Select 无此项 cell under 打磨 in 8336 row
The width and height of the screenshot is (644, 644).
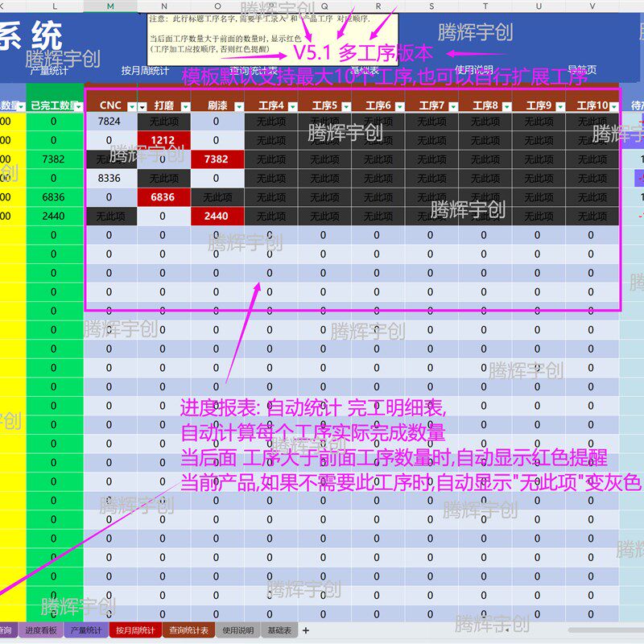pyautogui.click(x=164, y=178)
